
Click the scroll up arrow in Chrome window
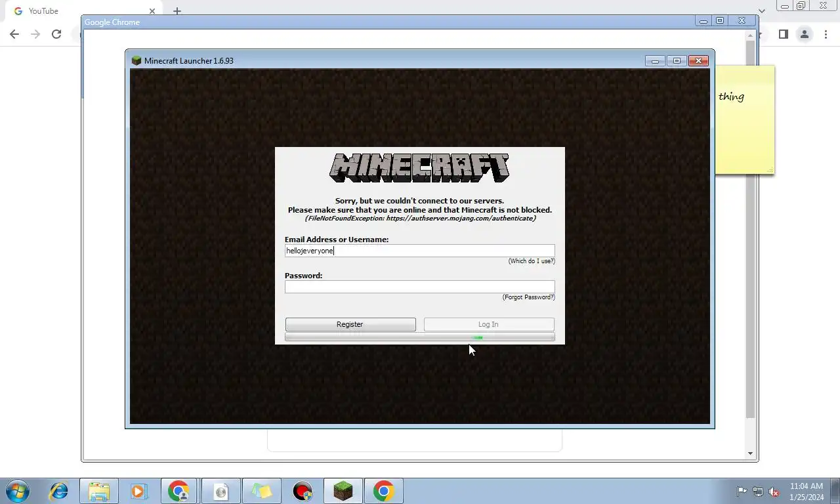click(x=751, y=36)
